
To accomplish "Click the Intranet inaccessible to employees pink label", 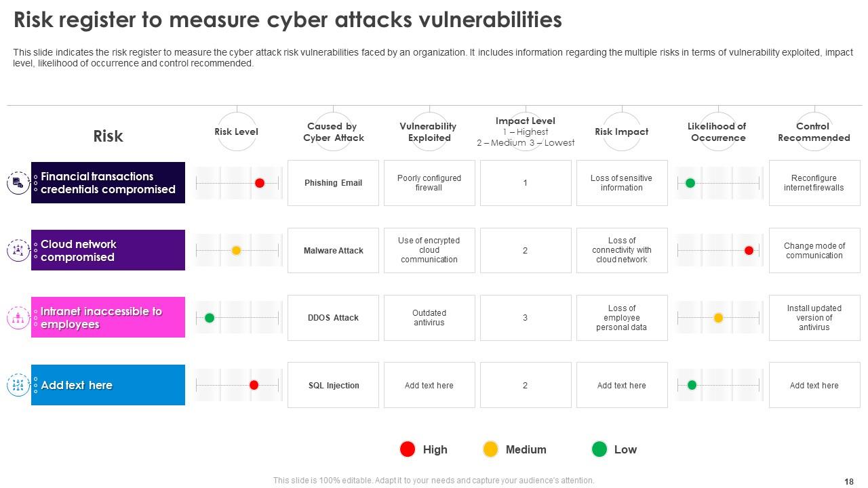I will point(108,317).
